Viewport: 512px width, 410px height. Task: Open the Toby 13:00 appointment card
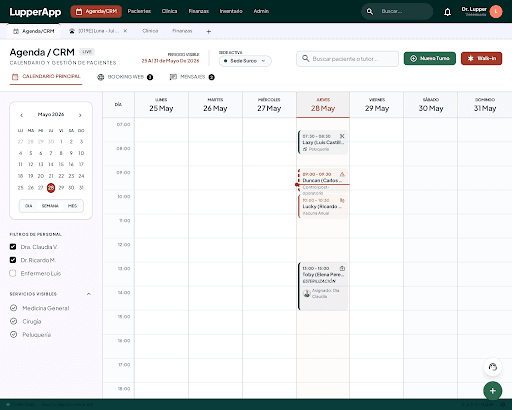coord(323,286)
